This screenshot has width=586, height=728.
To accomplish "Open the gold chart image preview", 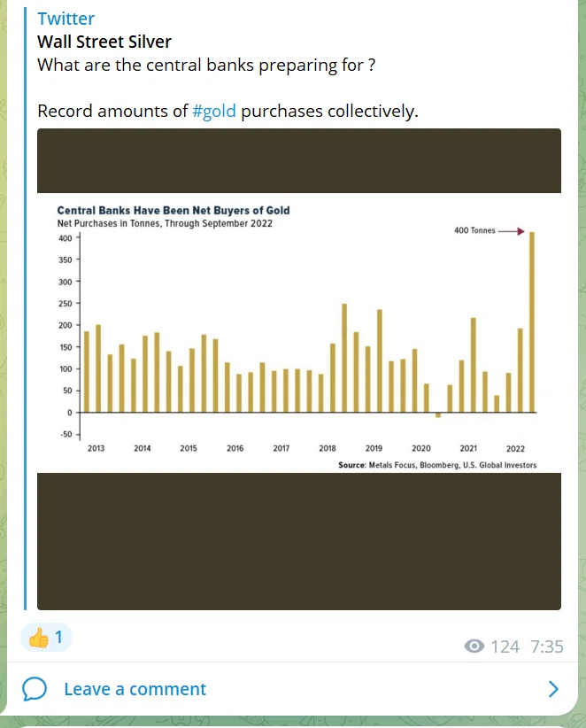I will (299, 369).
